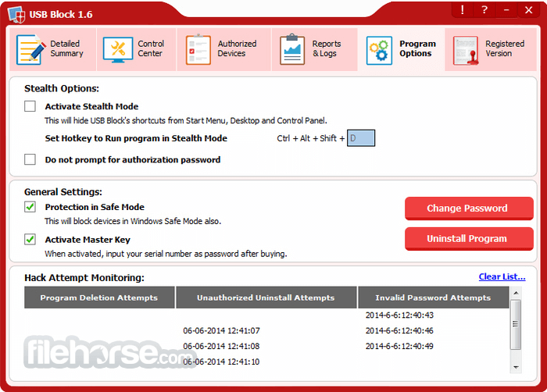Click the Unauthorized Uninstall Attempts column header
This screenshot has width=547, height=392.
266,298
